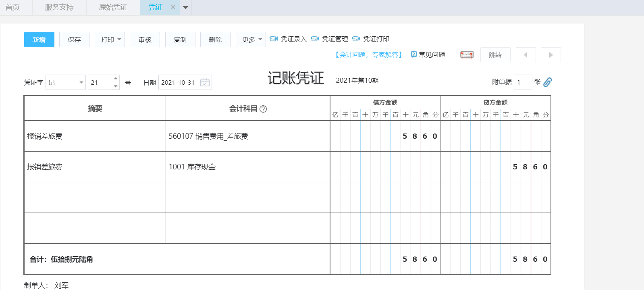The height and width of the screenshot is (290, 644).
Task: Click the 常见问题 question icon
Action: coord(413,54)
